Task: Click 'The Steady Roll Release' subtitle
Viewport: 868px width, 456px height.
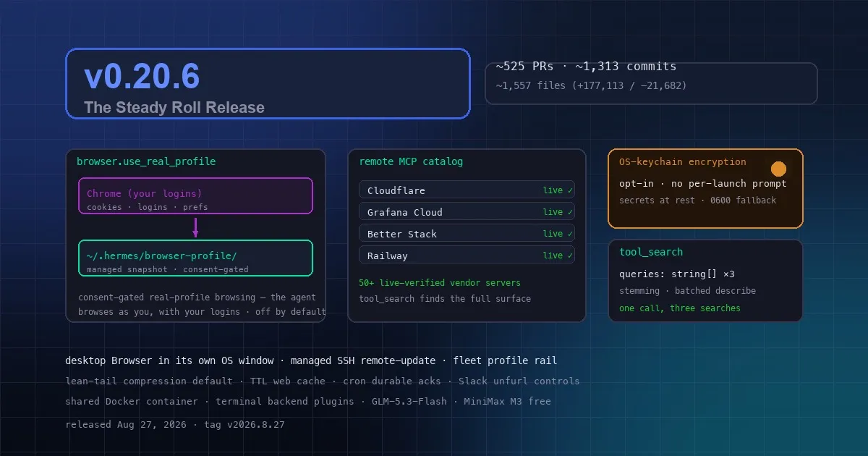Action: [x=174, y=108]
